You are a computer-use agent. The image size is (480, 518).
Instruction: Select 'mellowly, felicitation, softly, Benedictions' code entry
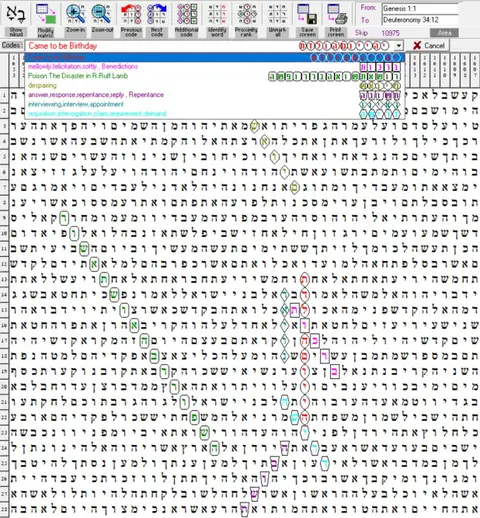coord(215,67)
